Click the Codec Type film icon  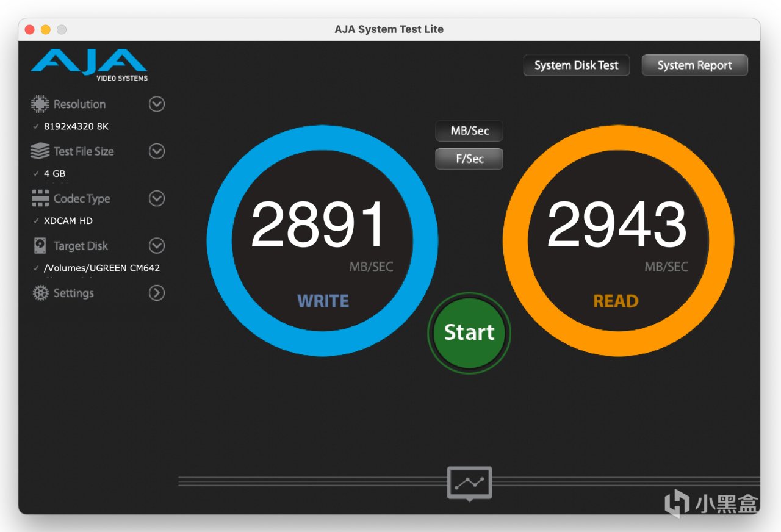(40, 198)
